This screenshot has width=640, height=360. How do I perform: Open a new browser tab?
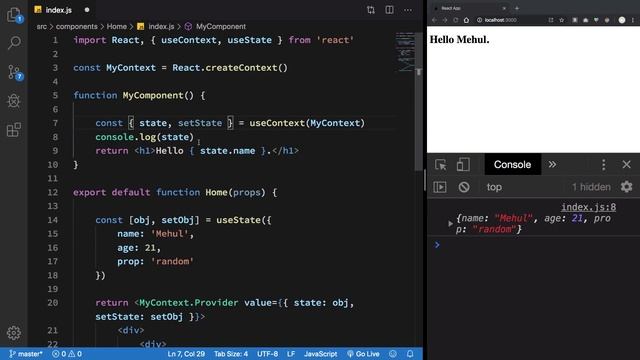(x=517, y=8)
